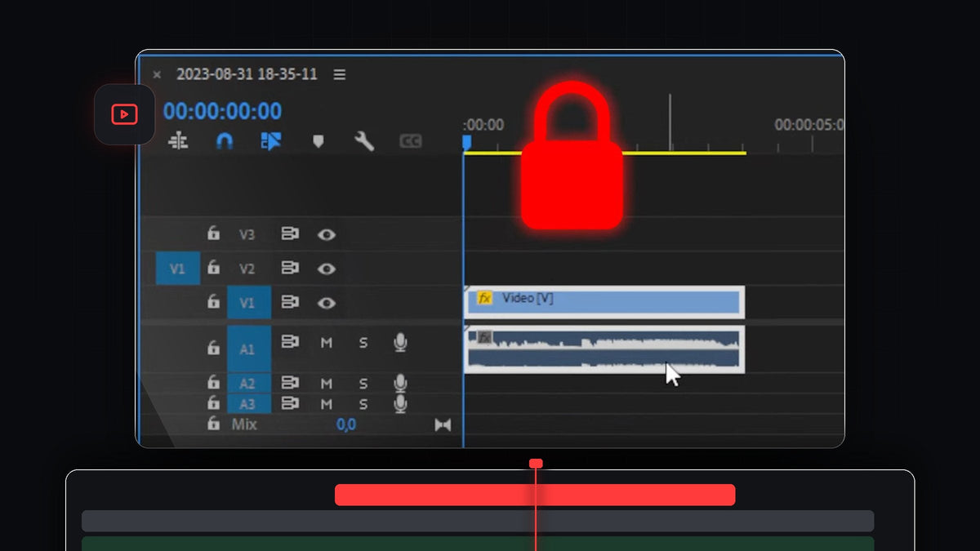Mute track A1 with M button

coord(327,343)
